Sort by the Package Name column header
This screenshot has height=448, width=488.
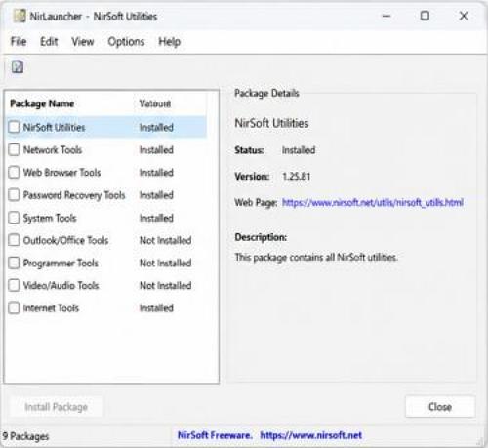42,103
